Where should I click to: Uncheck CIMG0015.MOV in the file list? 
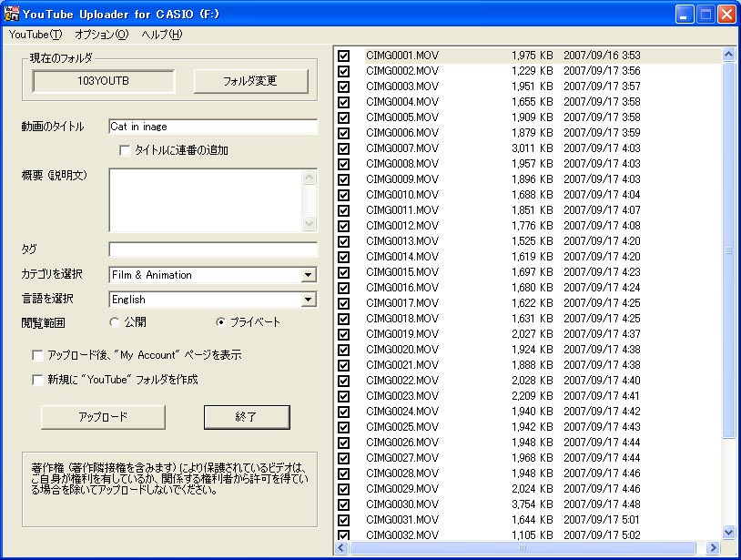342,270
